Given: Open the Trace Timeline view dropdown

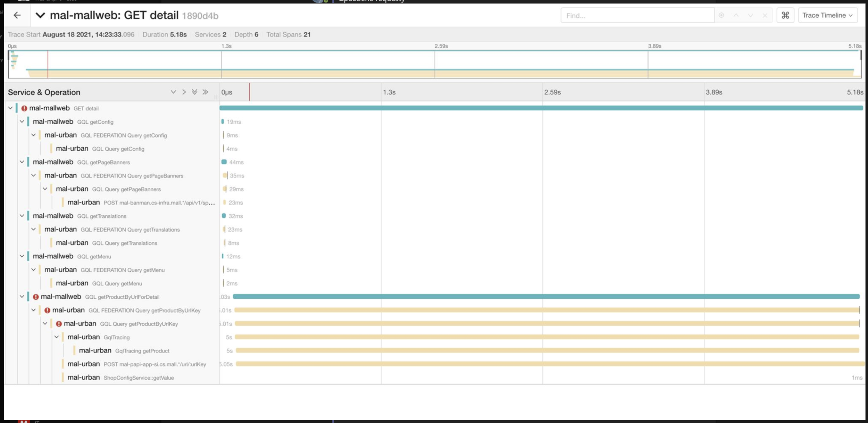Looking at the screenshot, I should pos(827,15).
